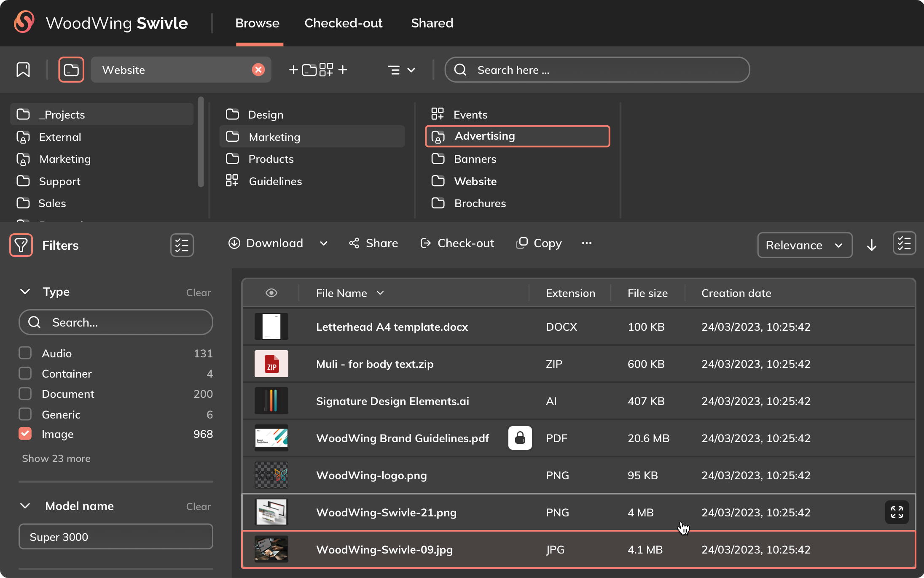924x578 pixels.
Task: Click the folder browse icon button
Action: tap(71, 70)
